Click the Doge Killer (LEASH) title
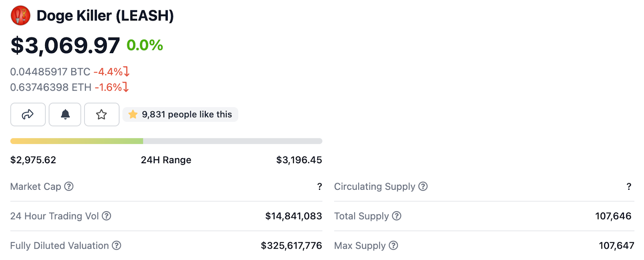Screen dimensions: 644x260 pos(105,16)
